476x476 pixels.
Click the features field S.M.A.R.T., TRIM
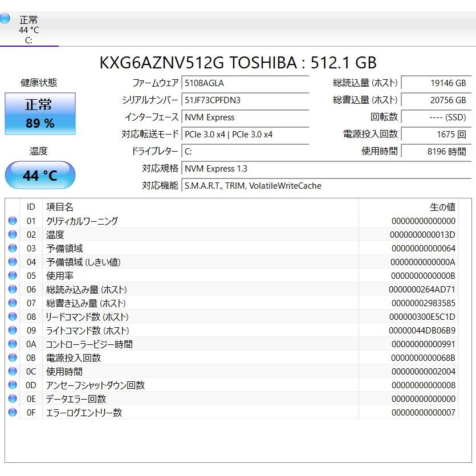pyautogui.click(x=326, y=185)
